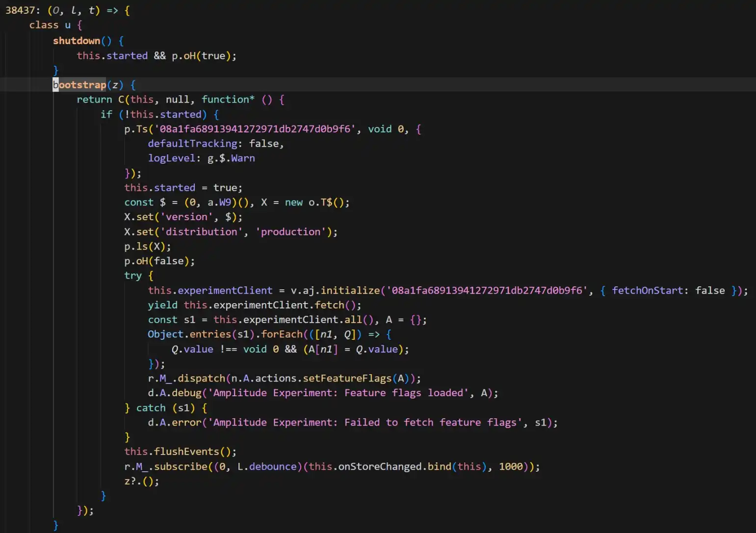
Task: Click the highlighted bootstrap method name
Action: coord(79,85)
